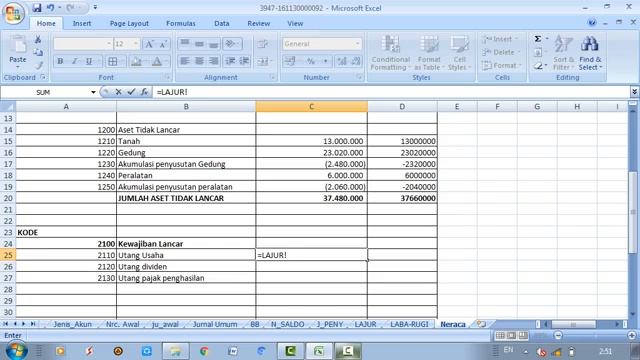
Task: Click the AutoSum sigma icon
Action: tap(538, 39)
